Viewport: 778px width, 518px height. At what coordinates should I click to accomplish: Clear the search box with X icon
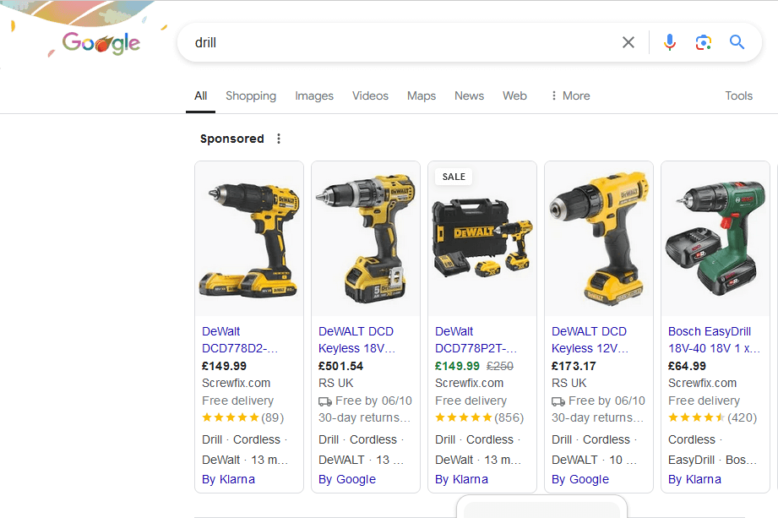628,42
